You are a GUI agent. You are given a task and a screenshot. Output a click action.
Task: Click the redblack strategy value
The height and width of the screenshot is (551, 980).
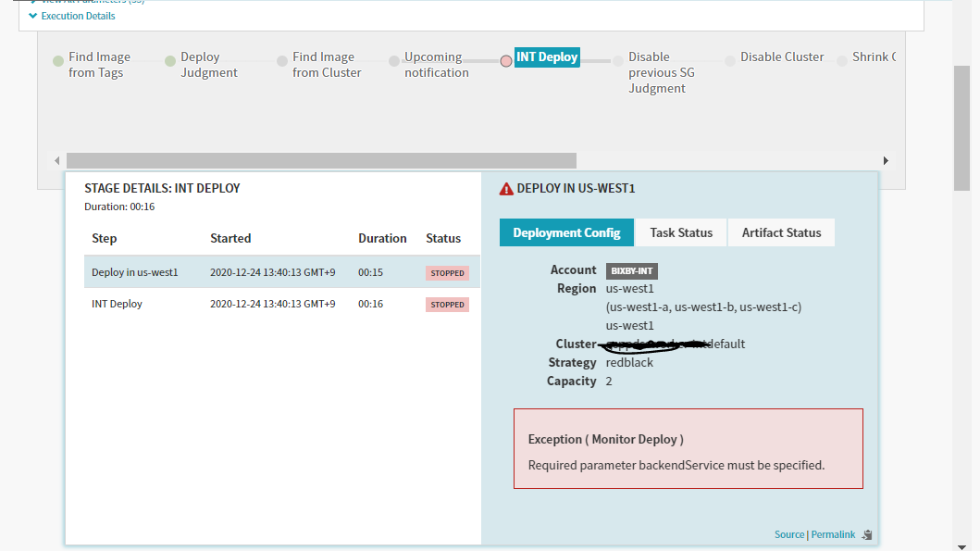point(629,362)
